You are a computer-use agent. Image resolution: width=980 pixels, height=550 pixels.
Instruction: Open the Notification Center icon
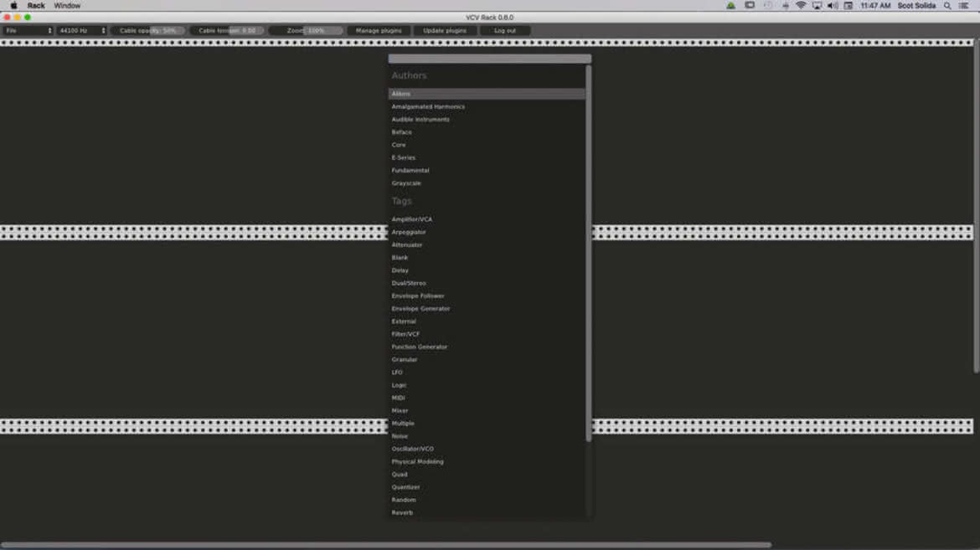(964, 6)
